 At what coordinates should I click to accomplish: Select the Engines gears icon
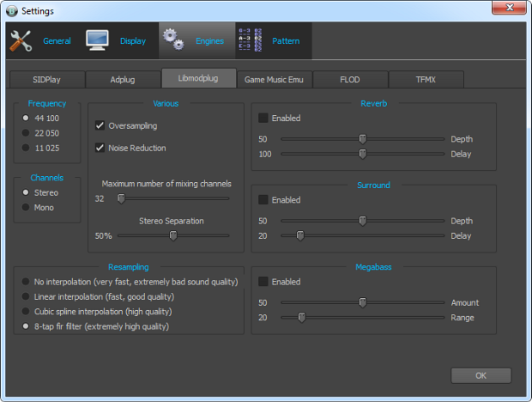point(173,40)
